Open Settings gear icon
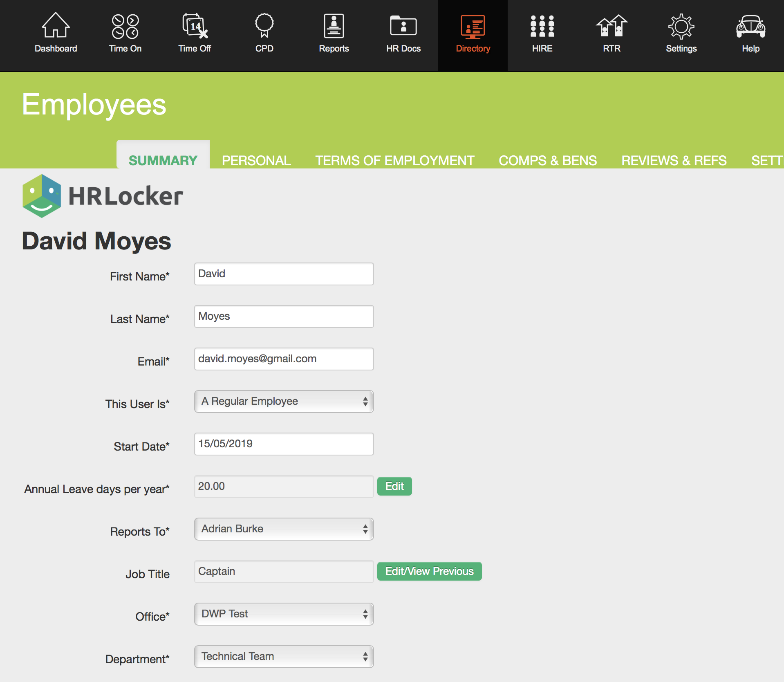 click(x=681, y=26)
